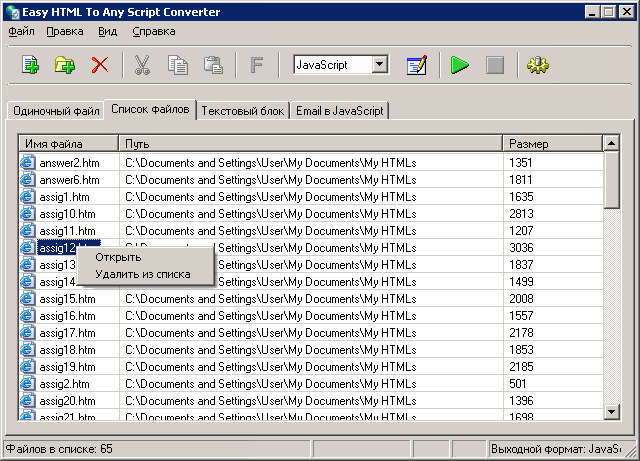640x461 pixels.
Task: Select the assig11.htm file name
Action: (x=67, y=231)
